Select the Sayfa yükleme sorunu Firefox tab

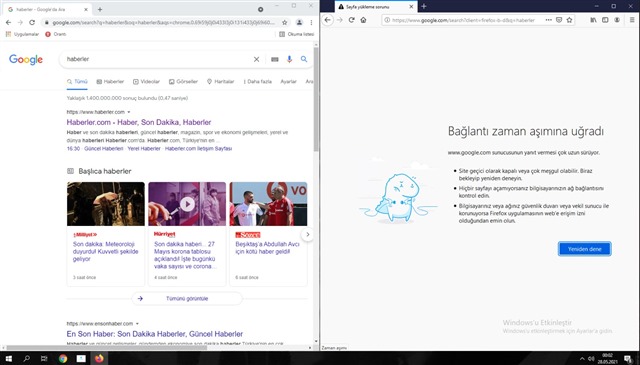pos(376,7)
